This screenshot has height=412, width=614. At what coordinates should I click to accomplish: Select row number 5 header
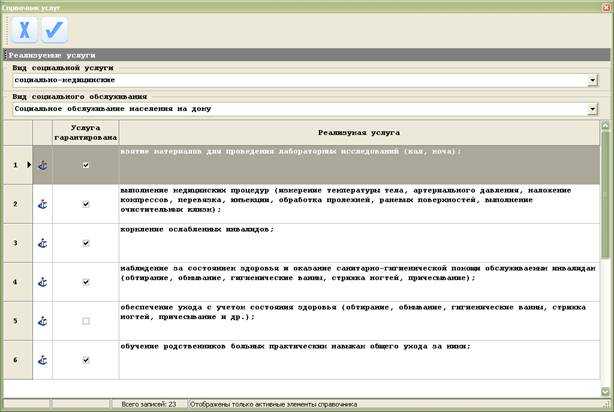(x=16, y=321)
